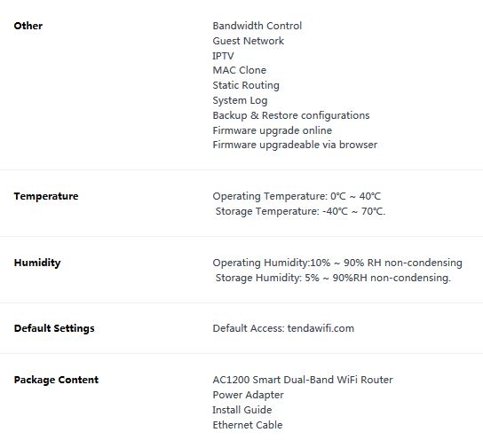The image size is (483, 448).
Task: Click the 'Package Content' heading
Action: tap(56, 380)
